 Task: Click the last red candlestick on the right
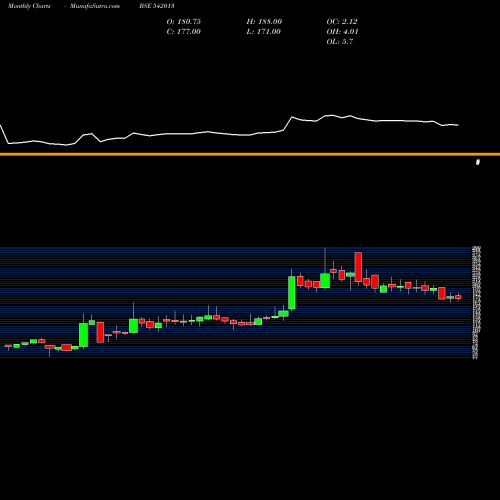tap(458, 297)
